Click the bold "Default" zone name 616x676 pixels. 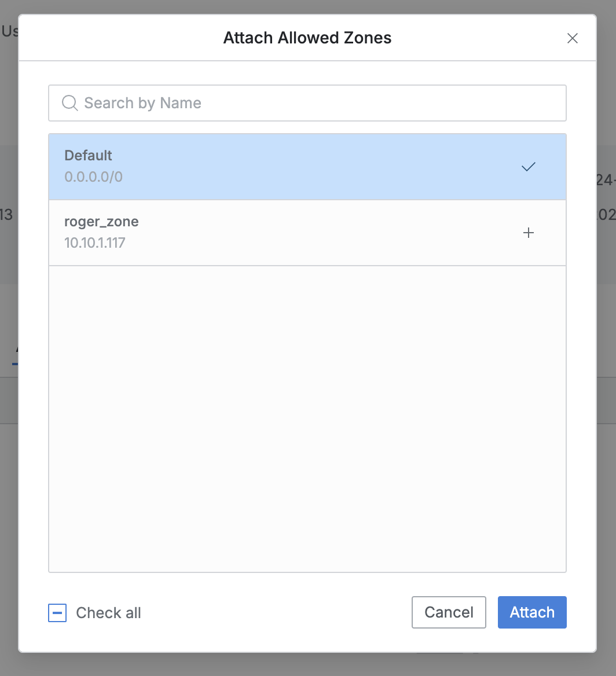pyautogui.click(x=88, y=156)
